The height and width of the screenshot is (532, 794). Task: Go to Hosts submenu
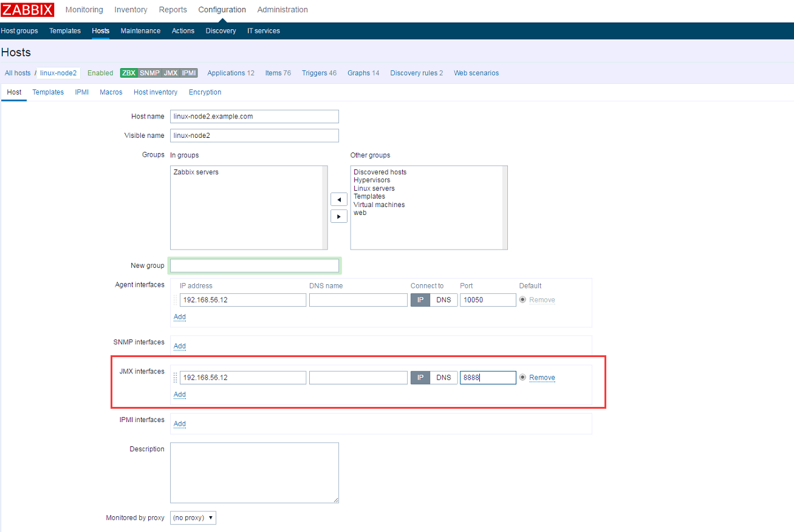pos(101,31)
